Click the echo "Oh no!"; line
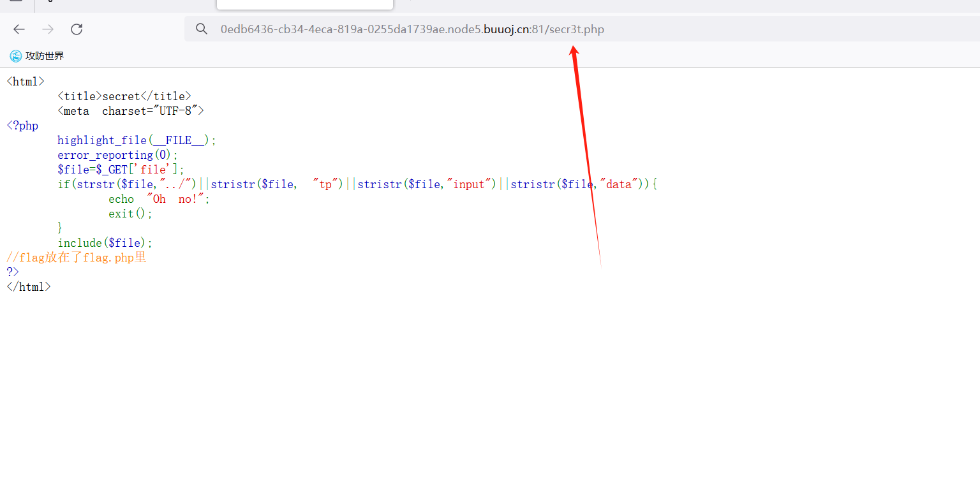This screenshot has width=980, height=486. click(x=160, y=199)
